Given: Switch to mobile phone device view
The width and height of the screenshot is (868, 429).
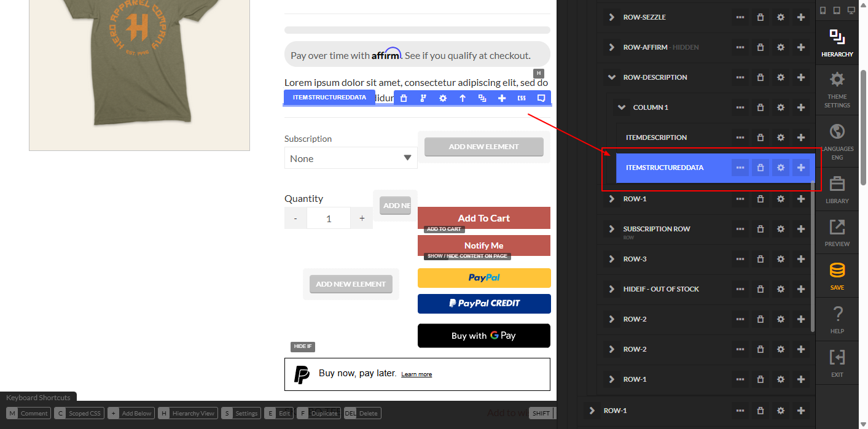Looking at the screenshot, I should 823,10.
